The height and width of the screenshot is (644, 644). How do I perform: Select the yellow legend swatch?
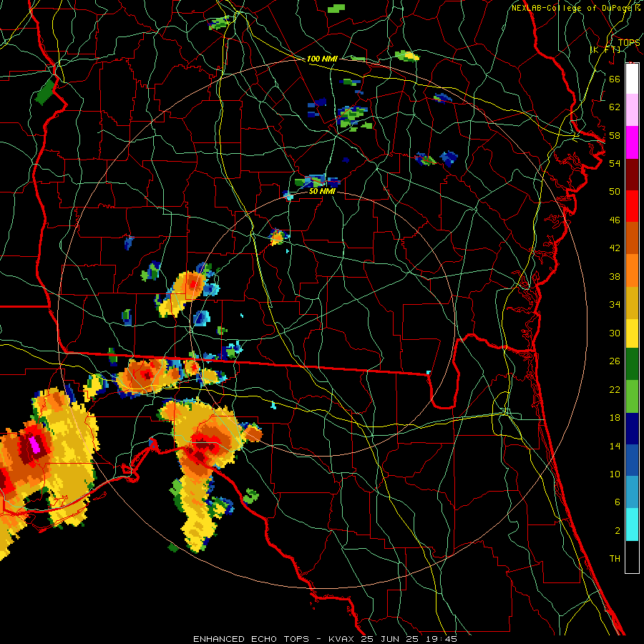632,333
